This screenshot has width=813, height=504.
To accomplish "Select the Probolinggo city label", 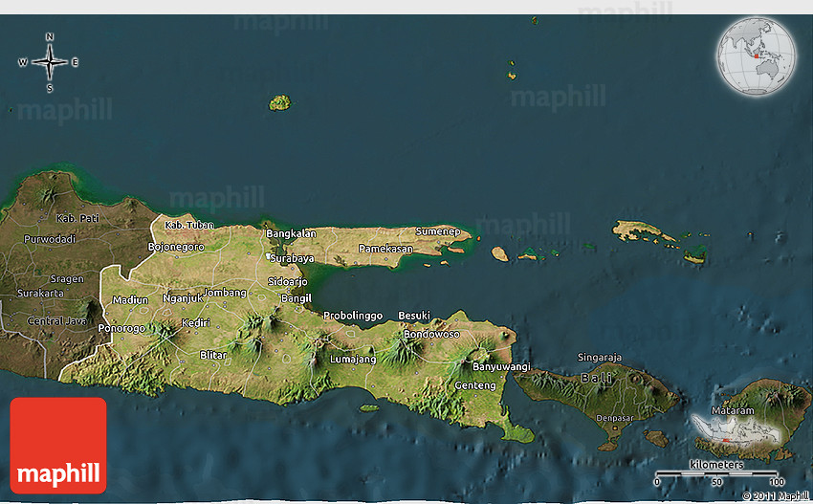I will tap(353, 315).
